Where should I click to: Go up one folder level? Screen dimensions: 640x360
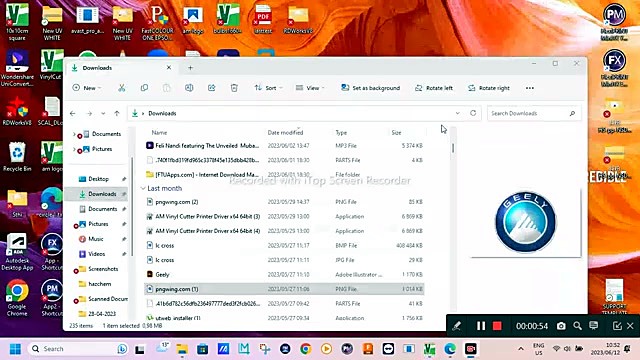(117, 113)
